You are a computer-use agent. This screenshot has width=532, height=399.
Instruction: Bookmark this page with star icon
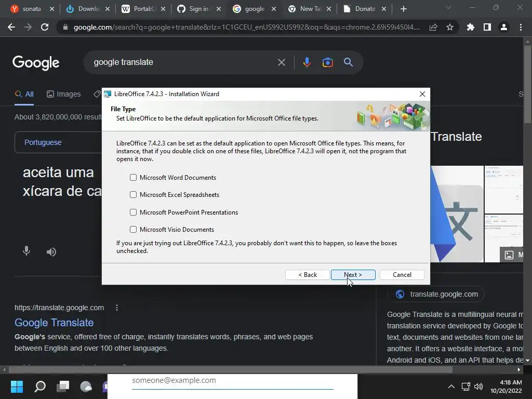450,27
